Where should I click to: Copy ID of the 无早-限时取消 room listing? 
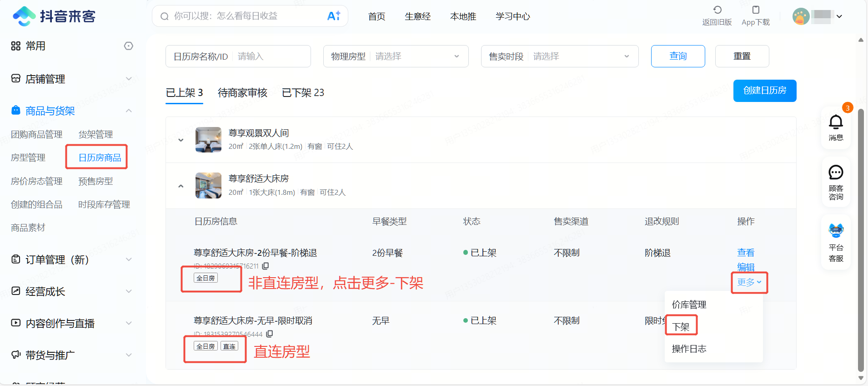[270, 334]
